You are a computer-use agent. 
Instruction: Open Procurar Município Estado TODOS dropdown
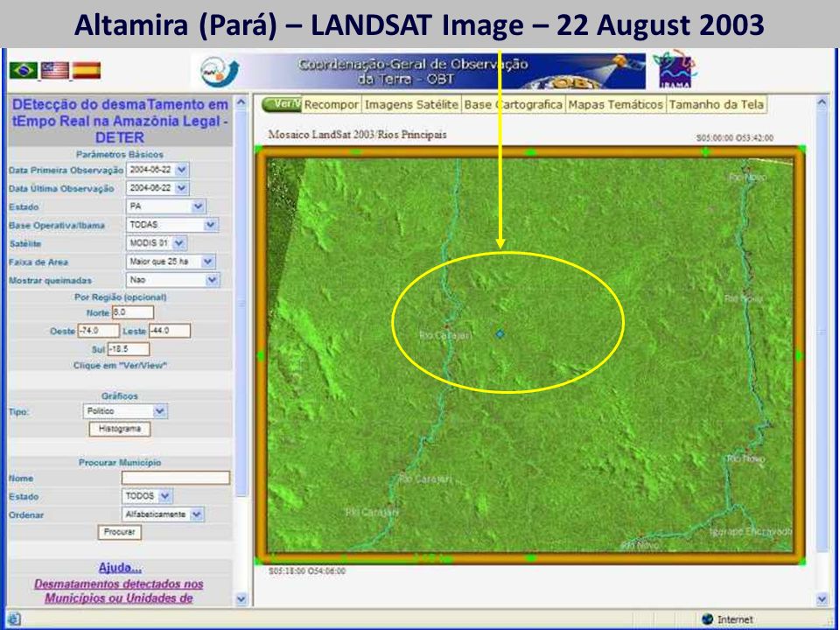165,496
